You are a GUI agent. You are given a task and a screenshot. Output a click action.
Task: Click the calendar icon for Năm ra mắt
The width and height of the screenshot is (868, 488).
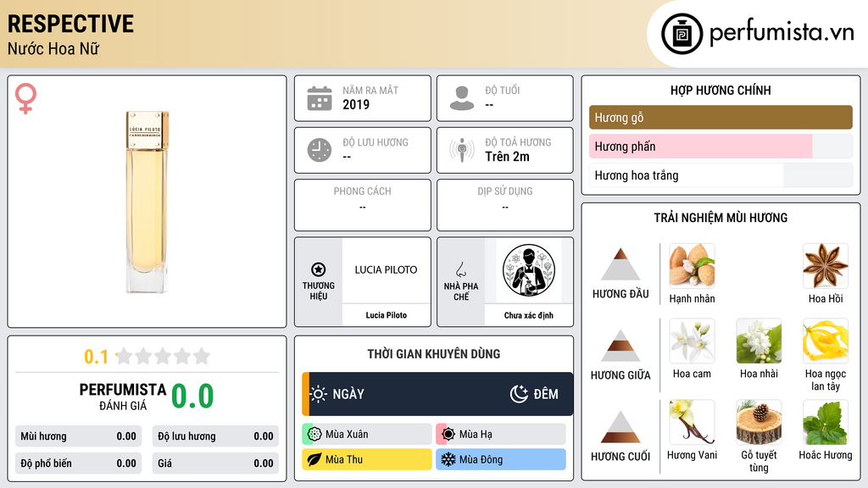[x=320, y=98]
